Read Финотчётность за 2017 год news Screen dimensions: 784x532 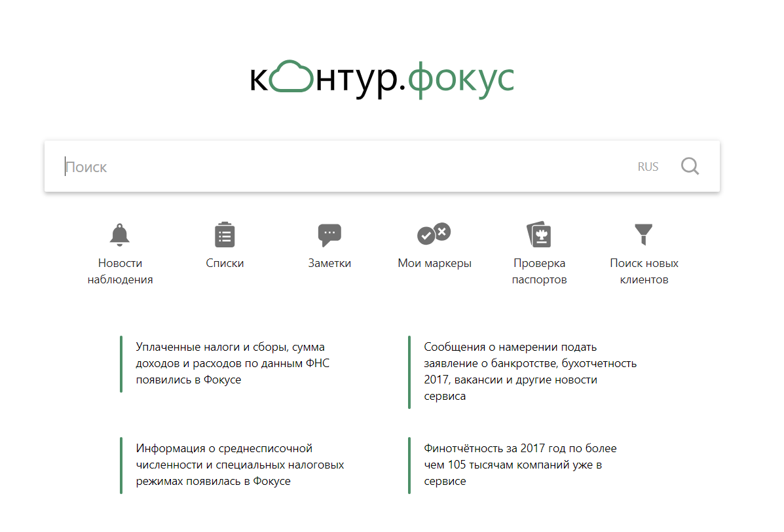(520, 465)
